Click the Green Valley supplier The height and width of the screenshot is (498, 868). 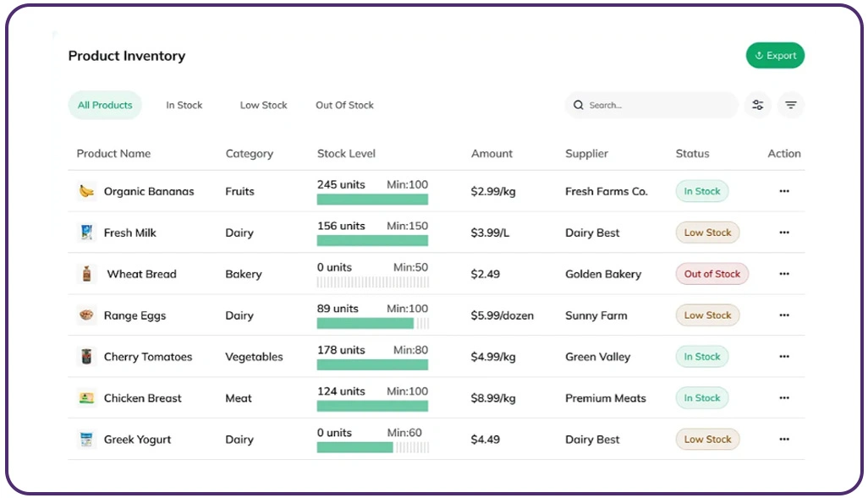point(597,357)
